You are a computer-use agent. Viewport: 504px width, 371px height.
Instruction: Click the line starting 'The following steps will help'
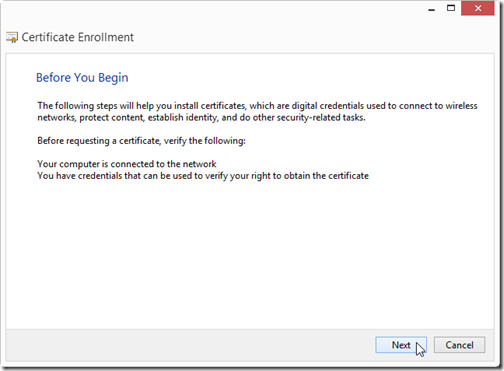[x=257, y=106]
